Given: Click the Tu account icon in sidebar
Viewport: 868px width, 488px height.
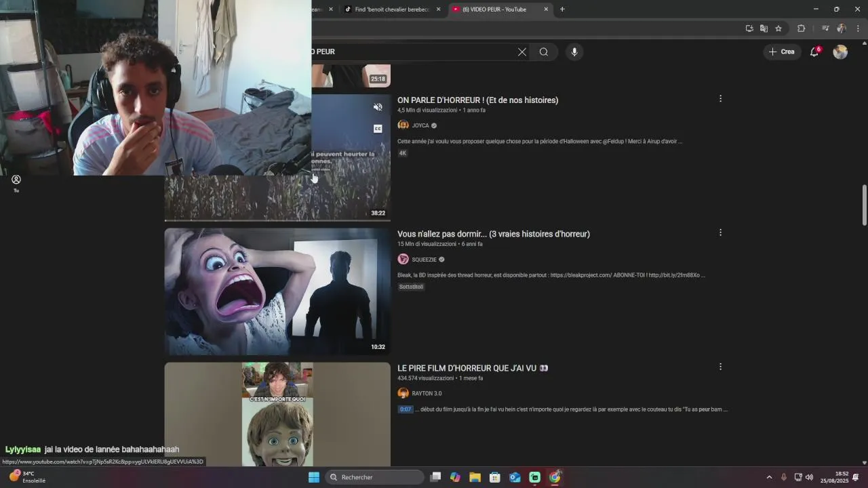Looking at the screenshot, I should [x=16, y=183].
